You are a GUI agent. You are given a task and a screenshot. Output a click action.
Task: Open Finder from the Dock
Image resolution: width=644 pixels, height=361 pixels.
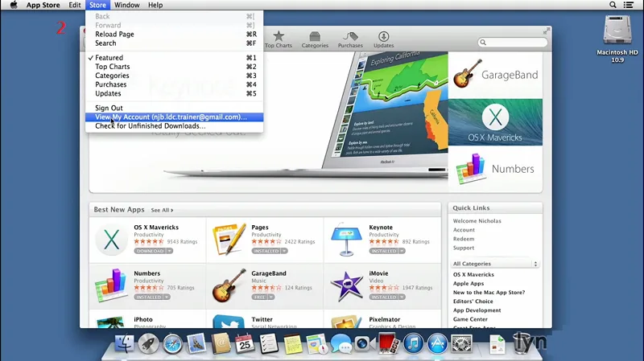[124, 343]
